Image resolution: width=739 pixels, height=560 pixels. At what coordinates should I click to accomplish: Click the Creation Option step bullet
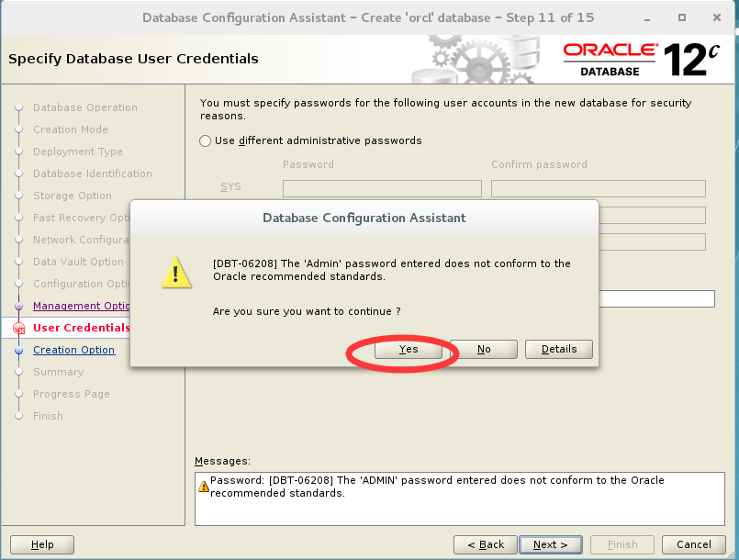point(19,351)
